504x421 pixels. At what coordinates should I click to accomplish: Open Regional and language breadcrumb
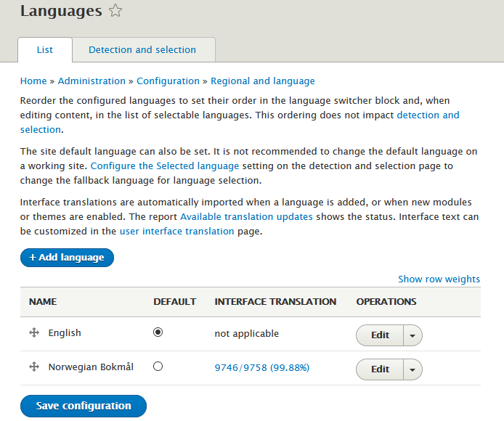point(263,81)
